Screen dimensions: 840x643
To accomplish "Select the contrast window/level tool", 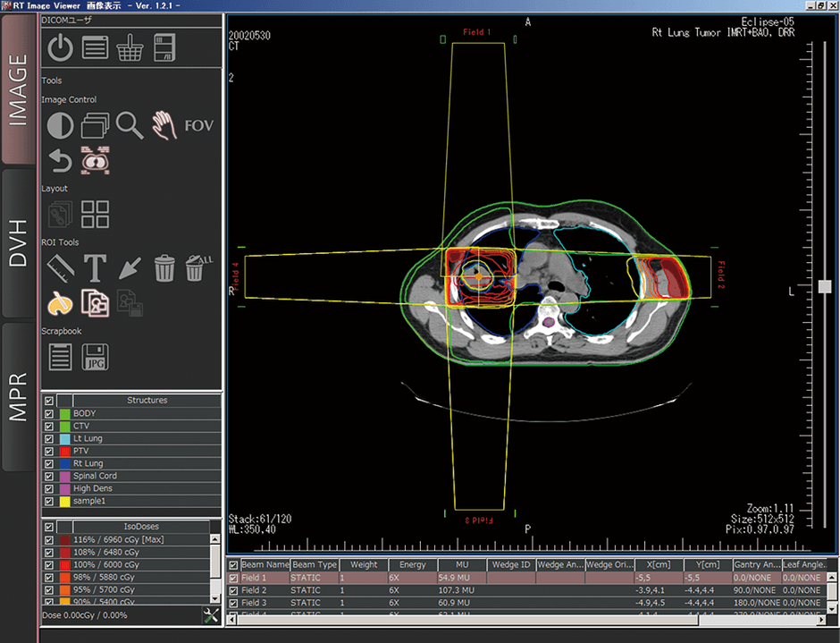I will (x=60, y=126).
